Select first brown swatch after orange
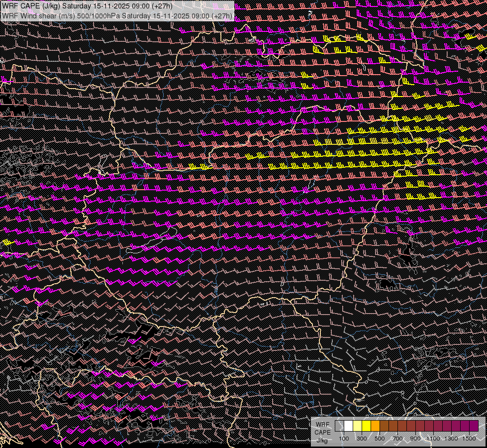Screen dimensions: 487x448 [384, 426]
